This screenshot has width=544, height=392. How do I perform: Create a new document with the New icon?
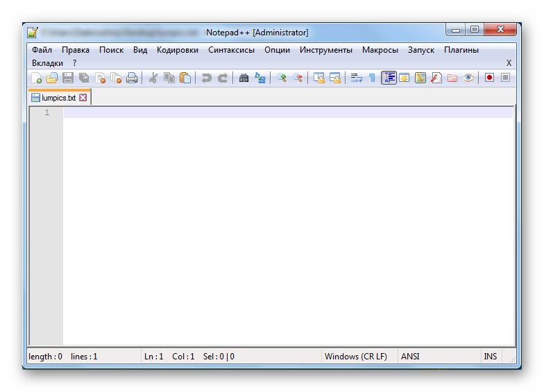[36, 78]
